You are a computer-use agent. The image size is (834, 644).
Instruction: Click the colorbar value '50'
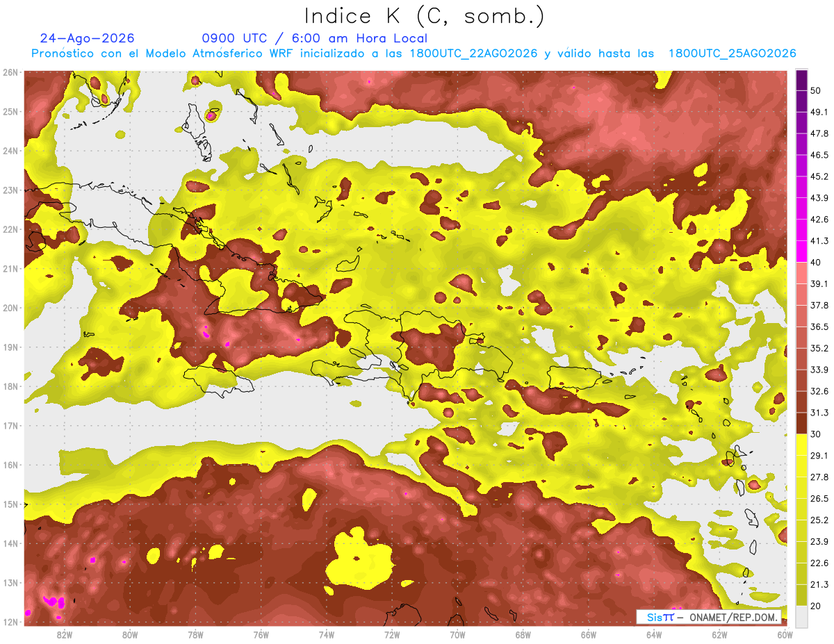click(817, 92)
